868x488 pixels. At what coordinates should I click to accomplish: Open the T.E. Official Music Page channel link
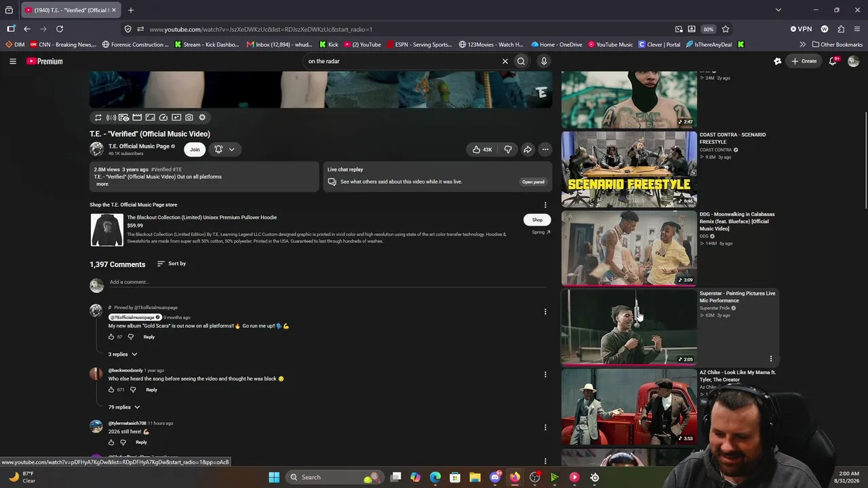(x=139, y=146)
